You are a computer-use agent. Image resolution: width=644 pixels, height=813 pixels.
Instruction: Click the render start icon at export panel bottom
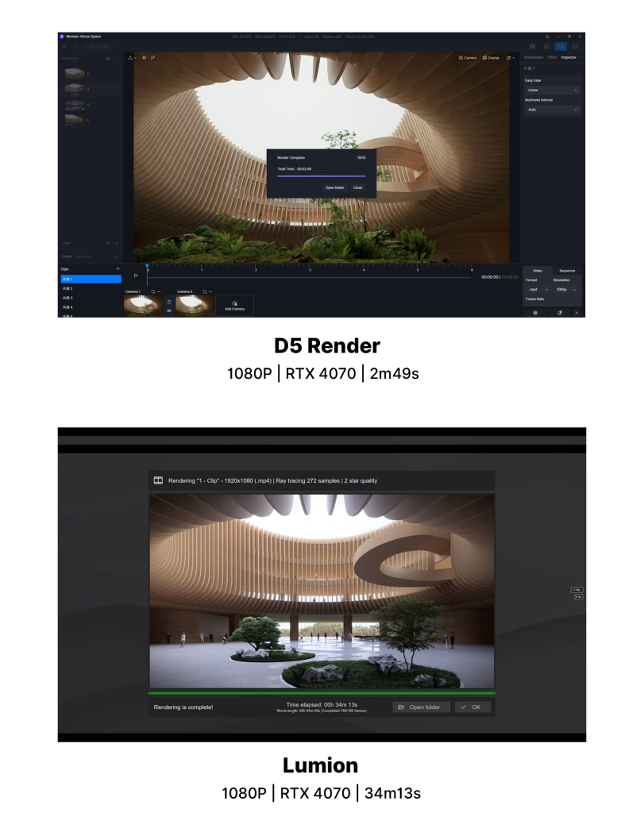pyautogui.click(x=536, y=313)
